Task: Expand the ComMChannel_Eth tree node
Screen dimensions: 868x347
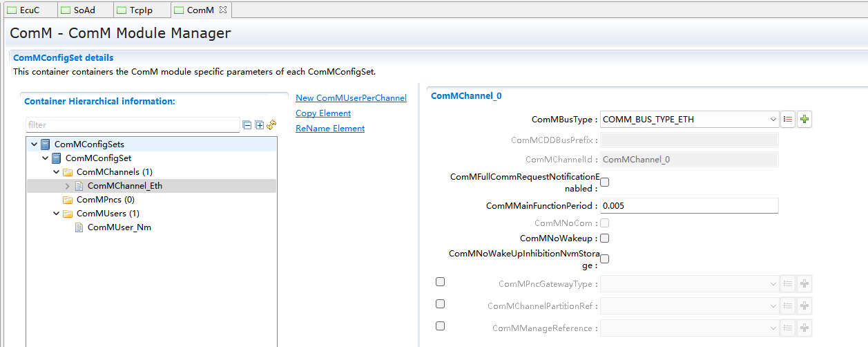Action: pos(67,186)
